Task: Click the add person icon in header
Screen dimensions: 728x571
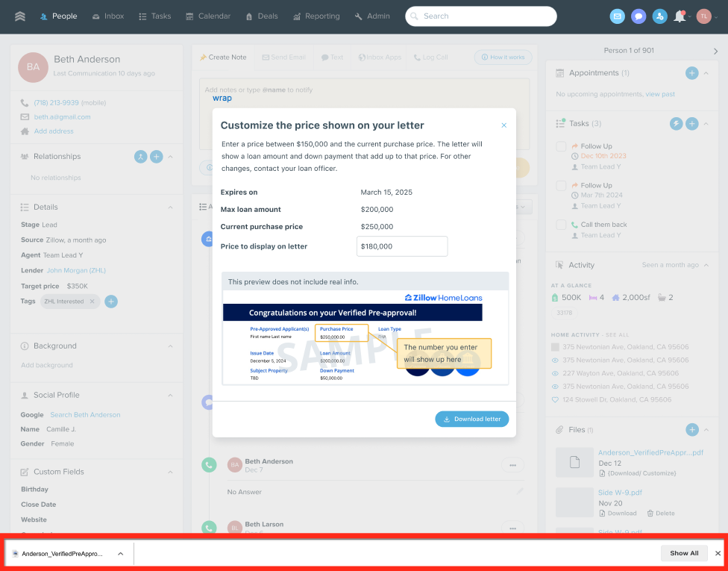Action: point(659,16)
